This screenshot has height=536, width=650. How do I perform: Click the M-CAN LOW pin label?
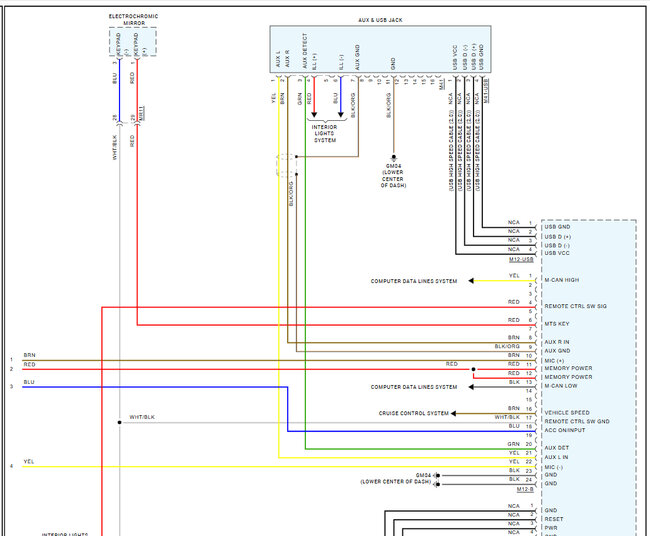click(x=560, y=386)
